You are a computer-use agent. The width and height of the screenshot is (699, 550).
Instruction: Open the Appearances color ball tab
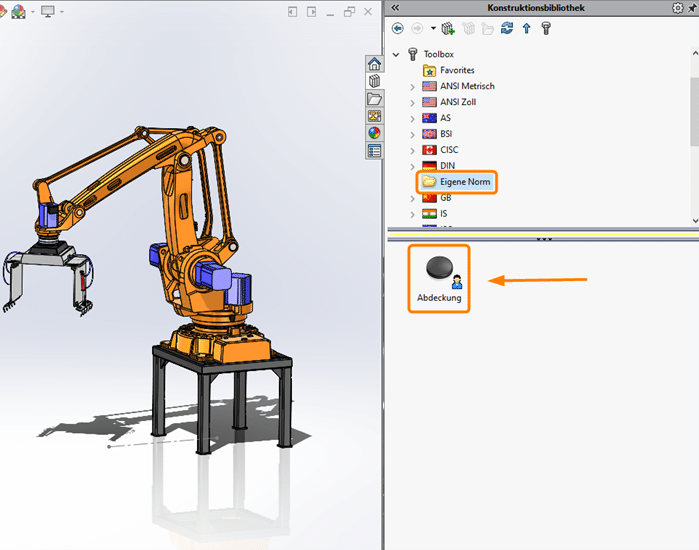click(x=374, y=133)
